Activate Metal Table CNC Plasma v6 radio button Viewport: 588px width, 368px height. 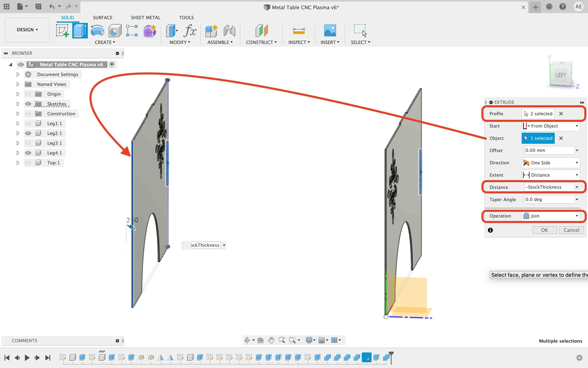tap(112, 64)
